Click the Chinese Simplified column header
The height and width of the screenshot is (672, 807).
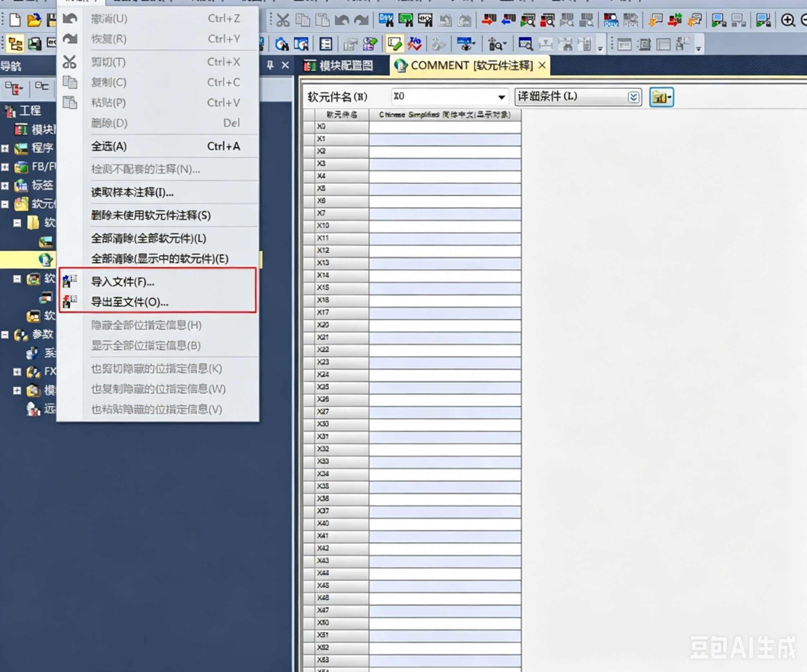[445, 114]
